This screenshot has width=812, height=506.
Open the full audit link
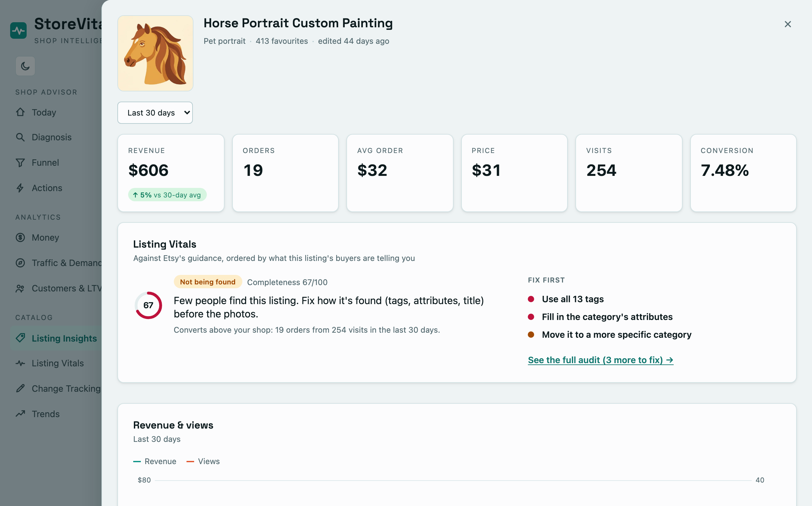(600, 360)
